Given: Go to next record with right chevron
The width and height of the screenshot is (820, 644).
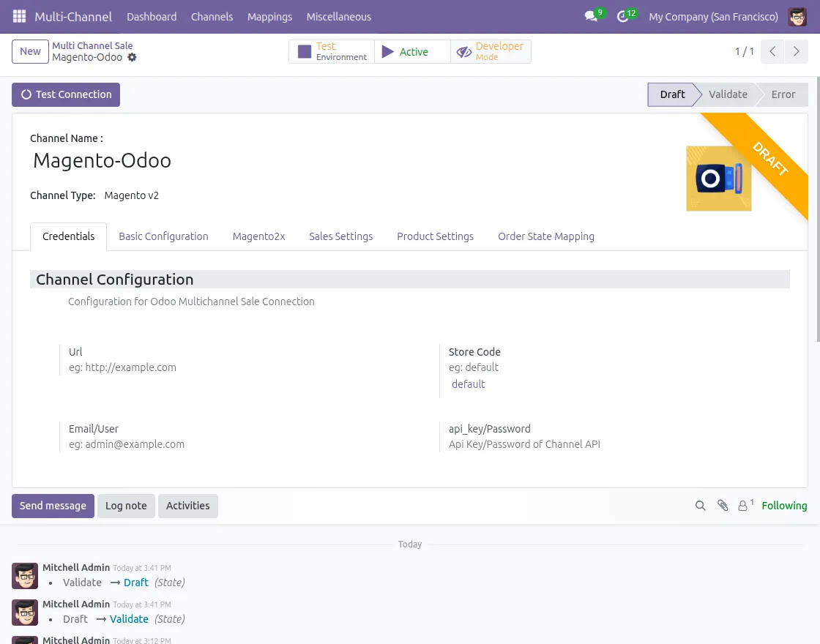Looking at the screenshot, I should (x=796, y=51).
